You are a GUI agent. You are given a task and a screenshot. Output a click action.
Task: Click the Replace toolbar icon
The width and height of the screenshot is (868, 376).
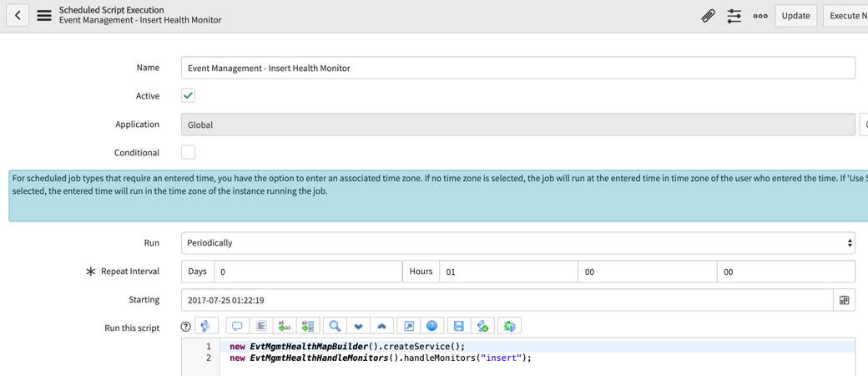click(x=285, y=326)
